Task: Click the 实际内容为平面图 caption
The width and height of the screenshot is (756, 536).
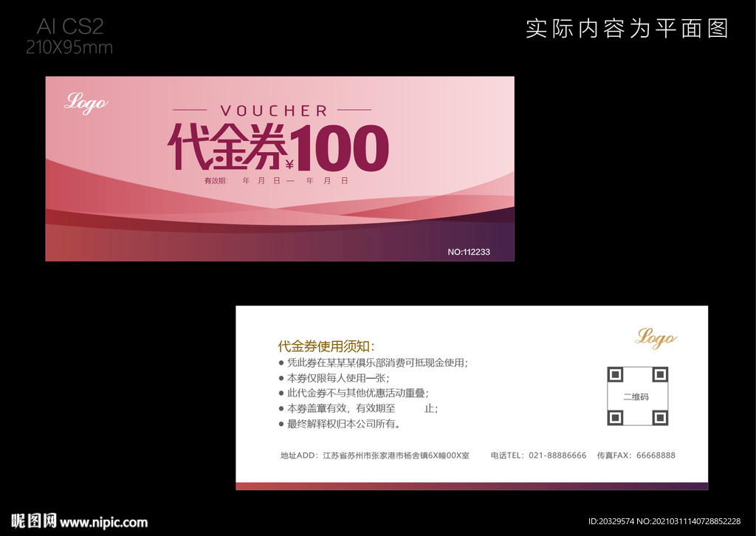Action: point(627,29)
